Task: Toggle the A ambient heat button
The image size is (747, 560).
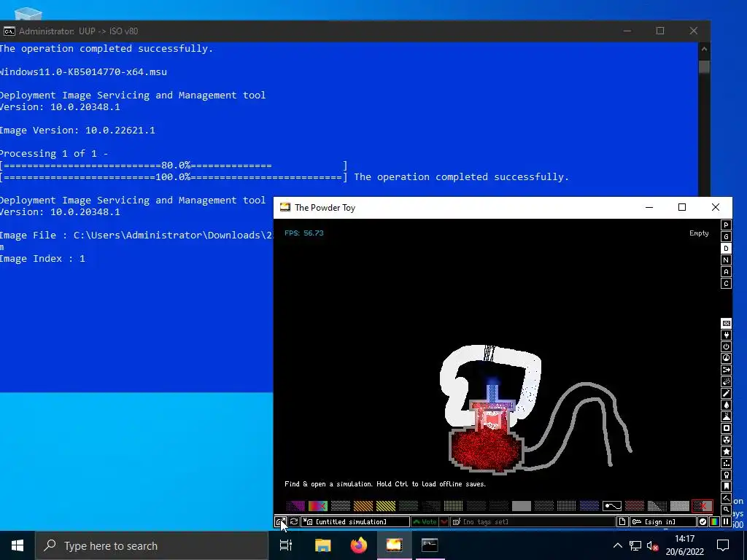Action: (726, 272)
